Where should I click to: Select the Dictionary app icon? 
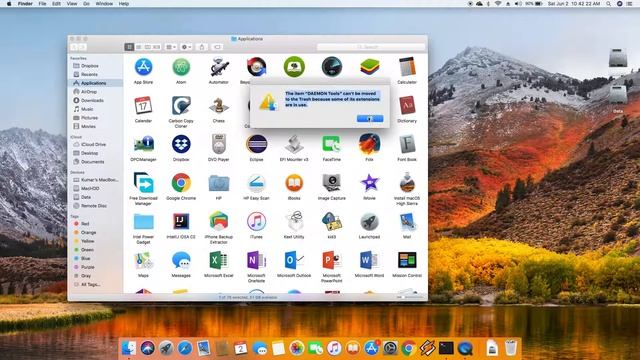click(x=407, y=106)
